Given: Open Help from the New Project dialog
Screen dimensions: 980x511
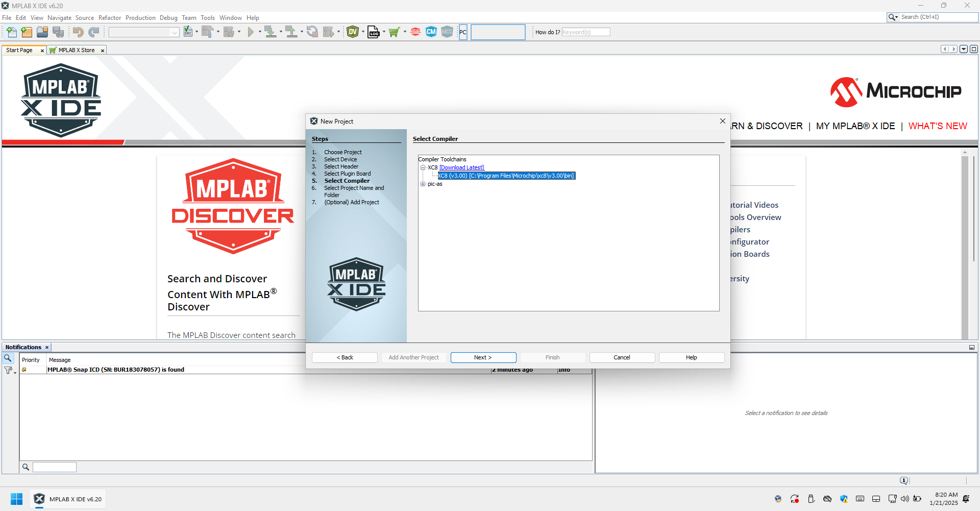Looking at the screenshot, I should tap(691, 357).
